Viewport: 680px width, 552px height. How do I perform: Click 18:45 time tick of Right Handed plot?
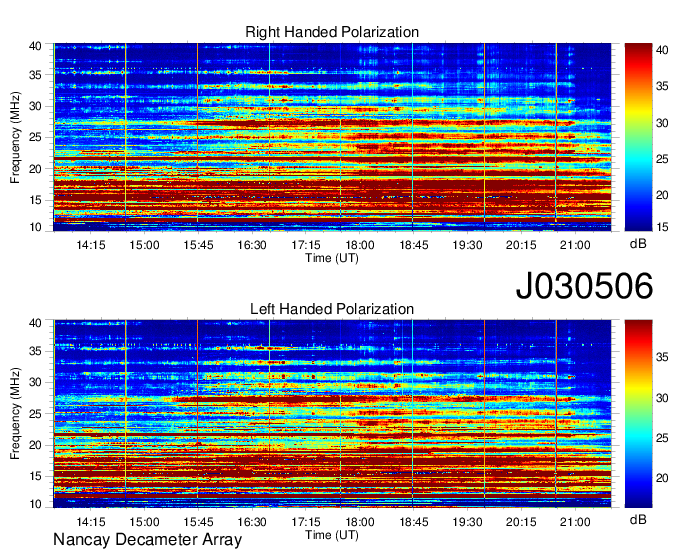(x=414, y=245)
